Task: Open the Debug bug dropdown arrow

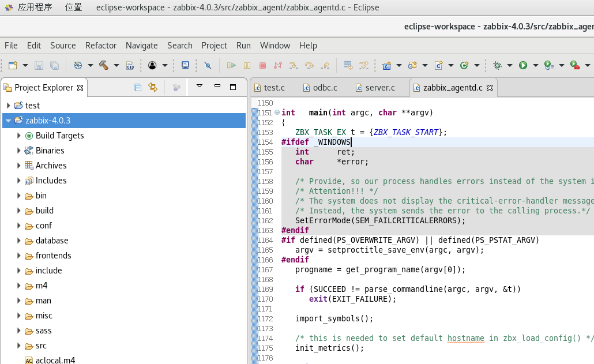Action: coord(510,65)
